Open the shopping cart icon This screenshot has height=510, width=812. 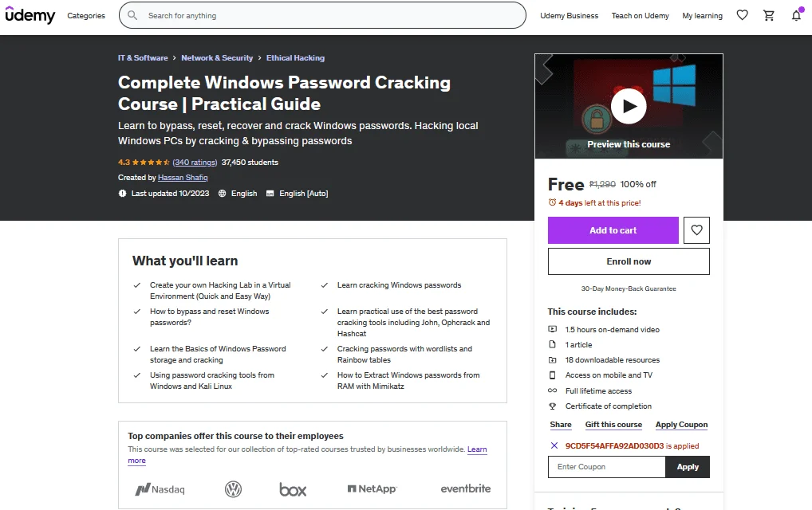(x=769, y=15)
